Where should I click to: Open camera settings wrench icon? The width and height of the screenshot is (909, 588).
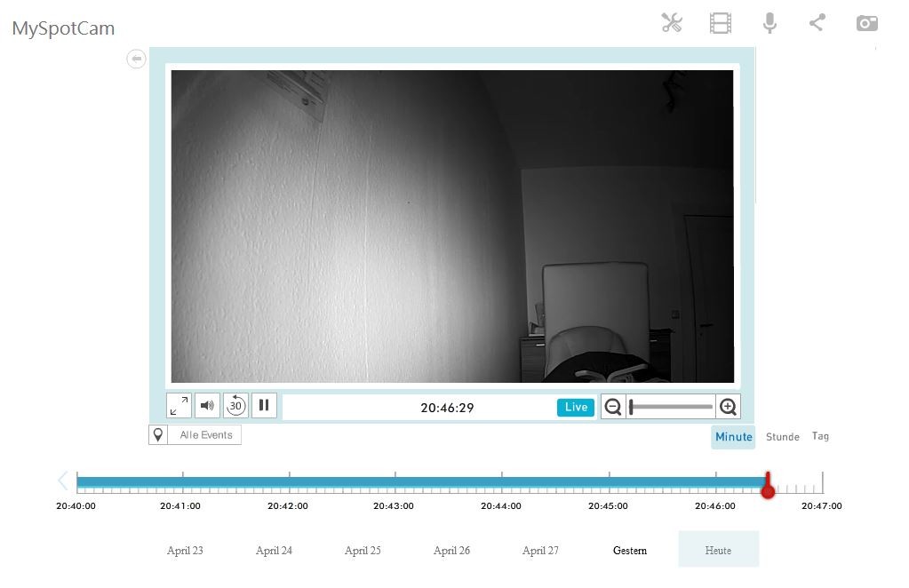coord(672,23)
